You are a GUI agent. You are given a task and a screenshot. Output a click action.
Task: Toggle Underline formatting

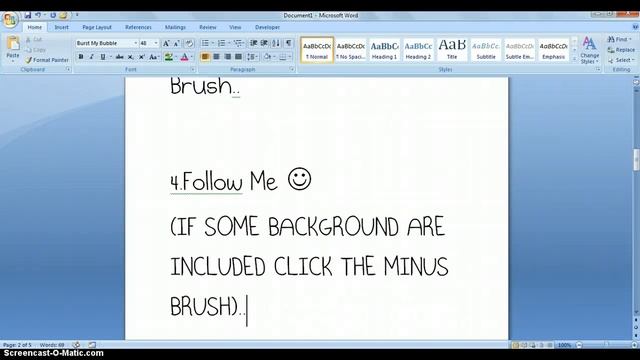(103, 57)
